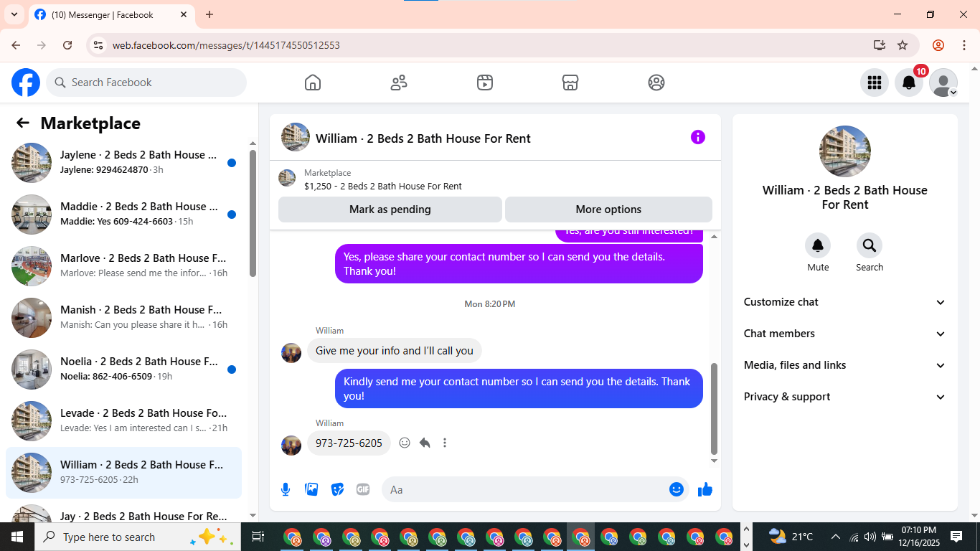
Task: Open the Friends icon in top navigation
Action: pyautogui.click(x=399, y=83)
